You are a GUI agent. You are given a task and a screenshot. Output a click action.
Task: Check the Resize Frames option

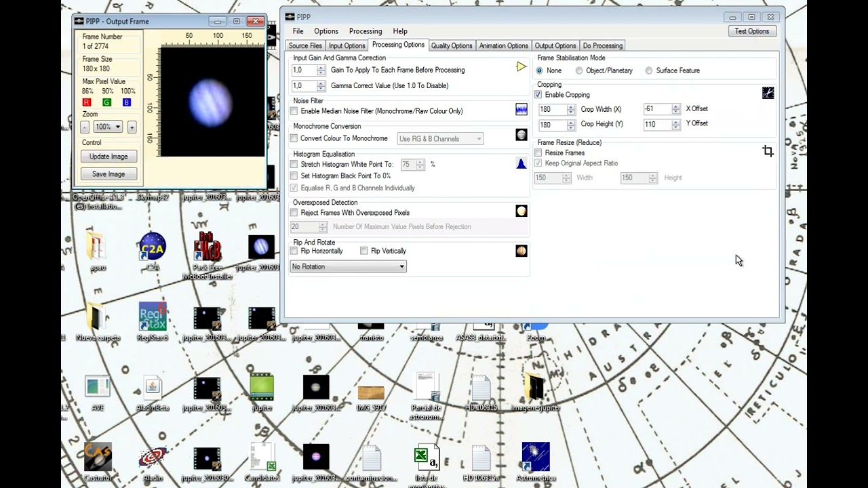pos(538,153)
